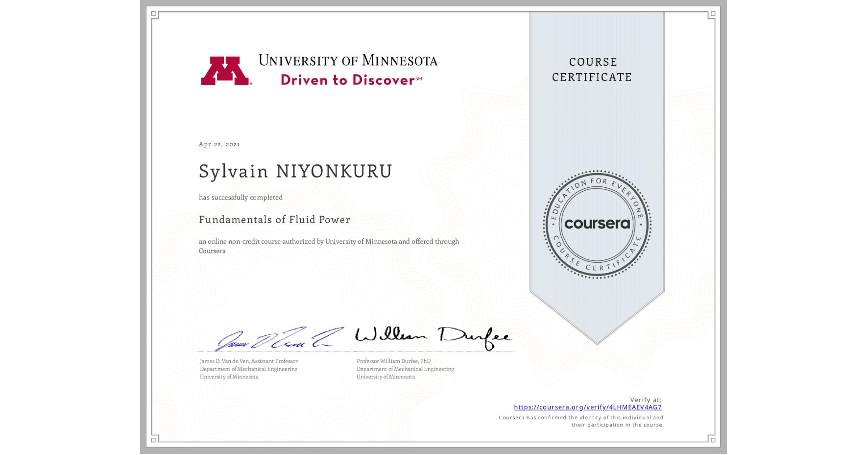Click the Fundamentals of Fluid Power course title
Image resolution: width=868 pixels, height=455 pixels.
(x=274, y=220)
